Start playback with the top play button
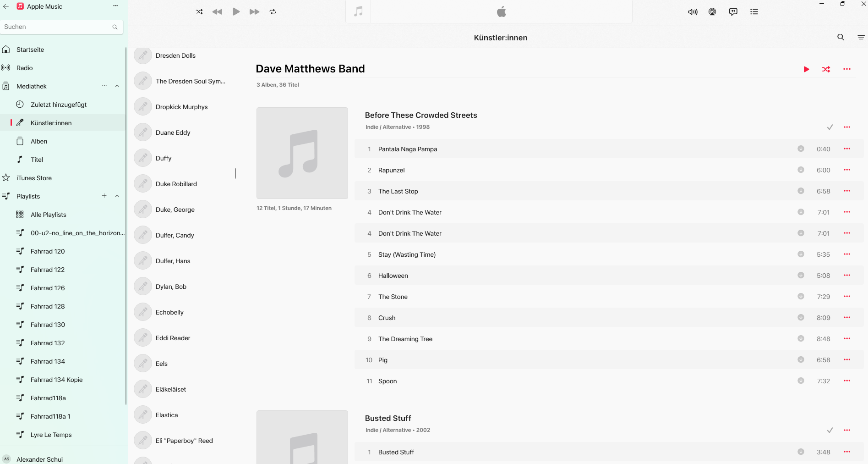Image resolution: width=868 pixels, height=464 pixels. click(236, 12)
